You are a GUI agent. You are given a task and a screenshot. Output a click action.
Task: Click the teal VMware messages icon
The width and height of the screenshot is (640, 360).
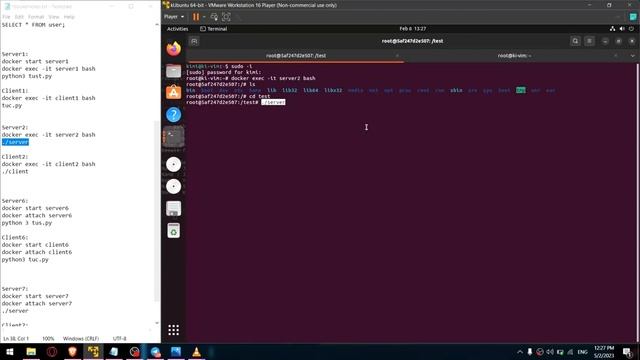click(x=633, y=17)
